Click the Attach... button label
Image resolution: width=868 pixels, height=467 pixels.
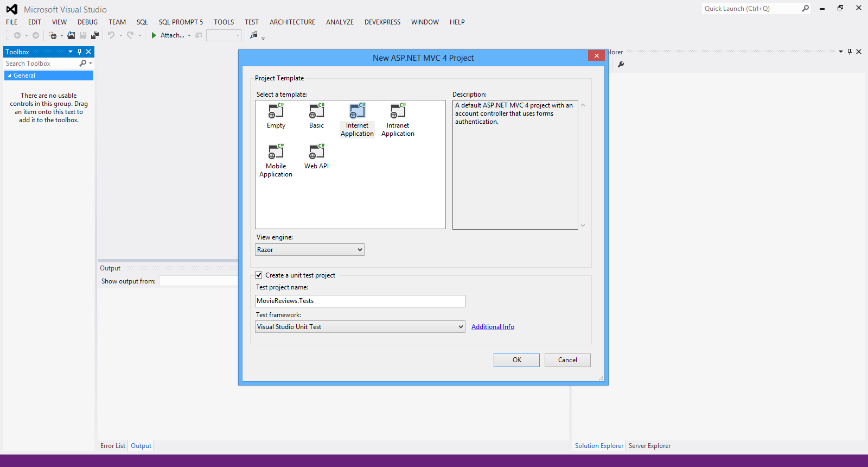pyautogui.click(x=173, y=35)
